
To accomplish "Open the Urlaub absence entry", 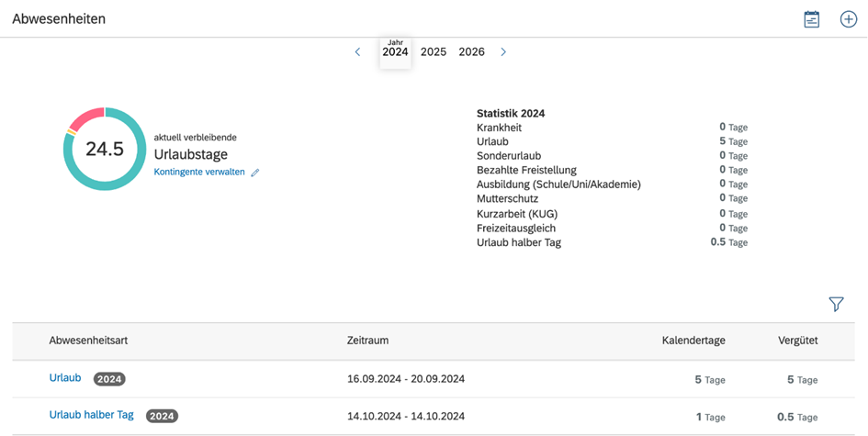I will (65, 378).
